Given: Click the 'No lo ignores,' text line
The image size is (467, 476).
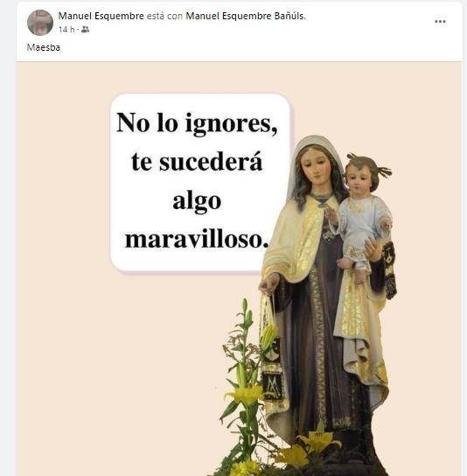Looking at the screenshot, I should point(197,122).
